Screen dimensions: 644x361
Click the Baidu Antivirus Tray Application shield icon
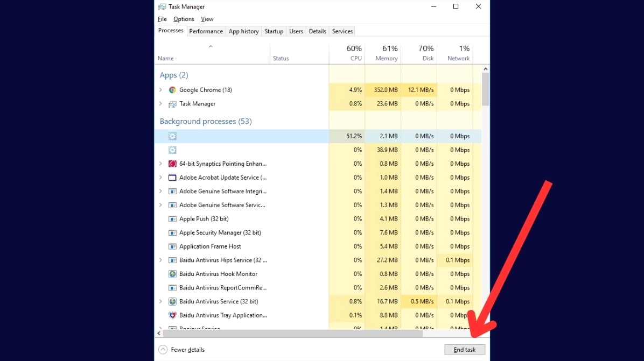172,315
